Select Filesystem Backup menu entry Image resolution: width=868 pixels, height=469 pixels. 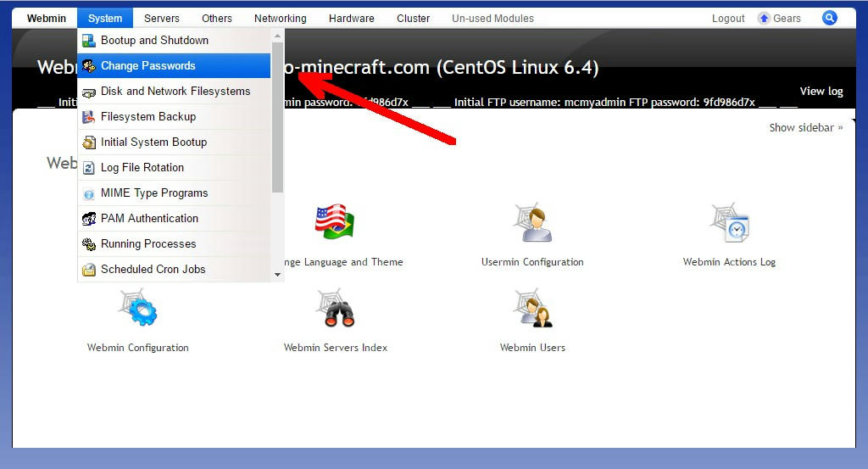tap(174, 117)
